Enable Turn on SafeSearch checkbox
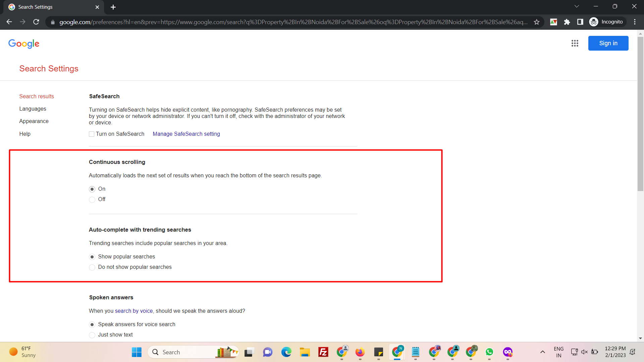 coord(91,134)
